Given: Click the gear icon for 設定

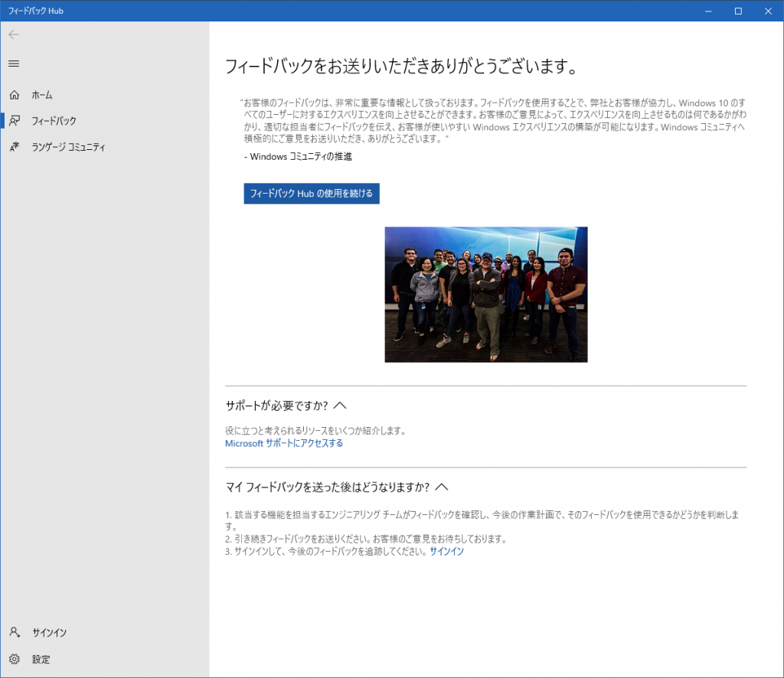Looking at the screenshot, I should [x=14, y=659].
